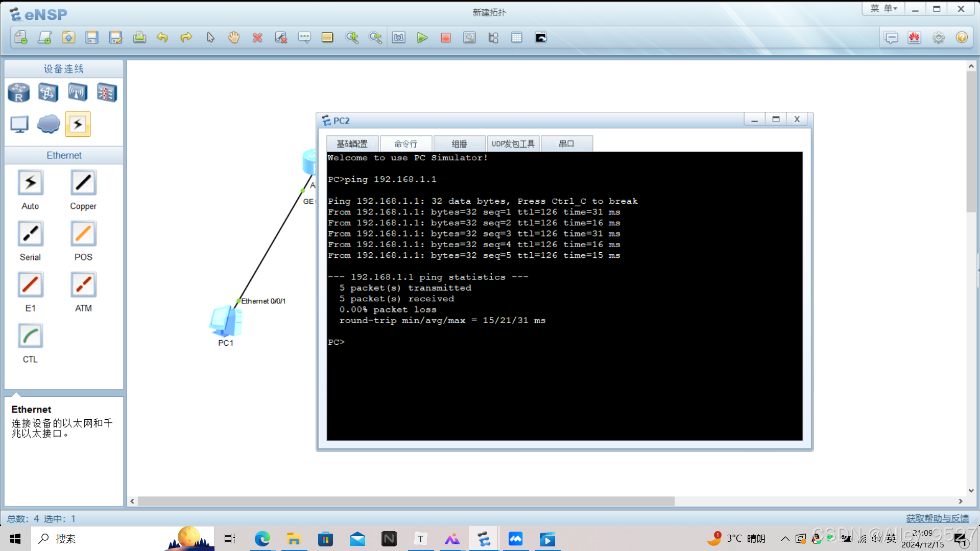
Task: Switch to 组播 tab in PC2
Action: [x=460, y=143]
